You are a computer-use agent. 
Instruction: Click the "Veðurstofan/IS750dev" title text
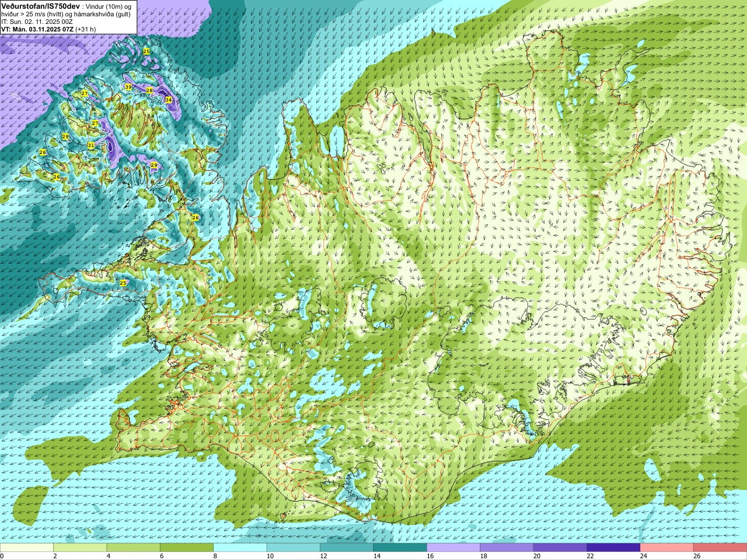(x=41, y=6)
